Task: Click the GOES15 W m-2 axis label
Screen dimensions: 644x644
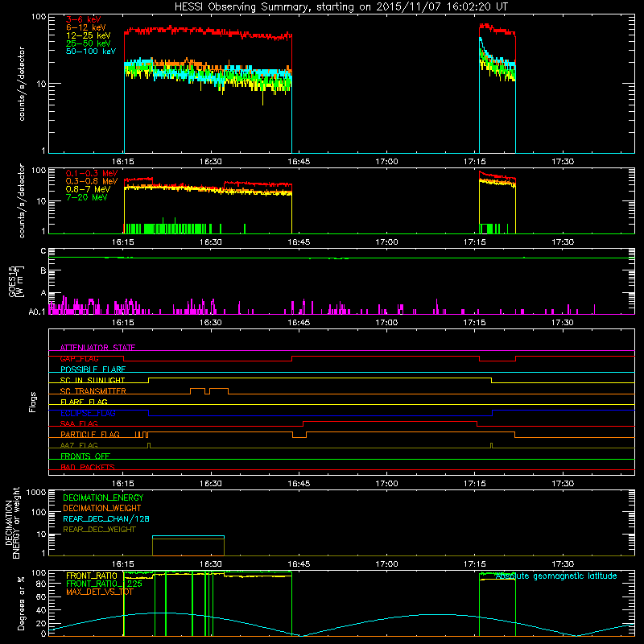Action: click(16, 281)
